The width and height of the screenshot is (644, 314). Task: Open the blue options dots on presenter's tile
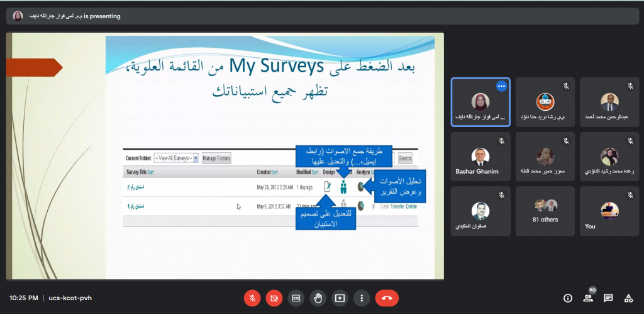[501, 86]
